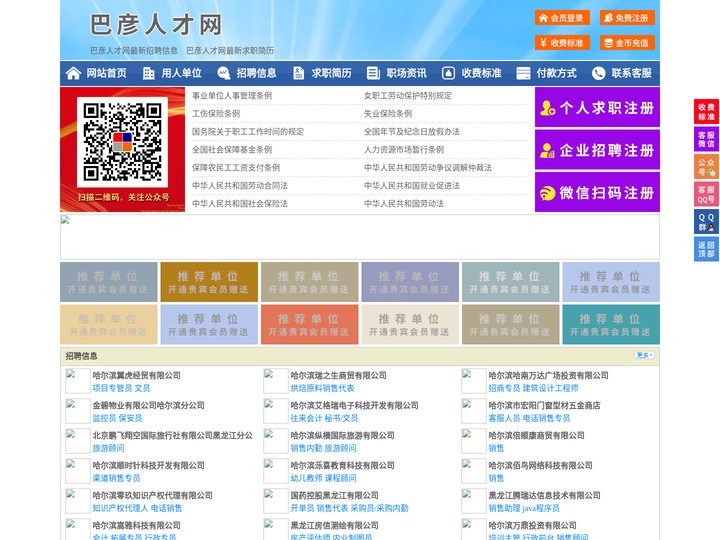Image resolution: width=720 pixels, height=540 pixels.
Task: Open 职场资讯 menu item
Action: (406, 73)
